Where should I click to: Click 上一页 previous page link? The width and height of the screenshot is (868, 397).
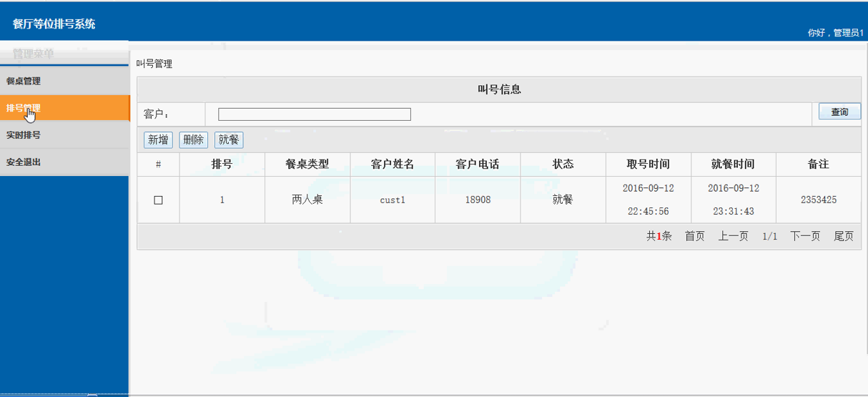click(x=734, y=236)
